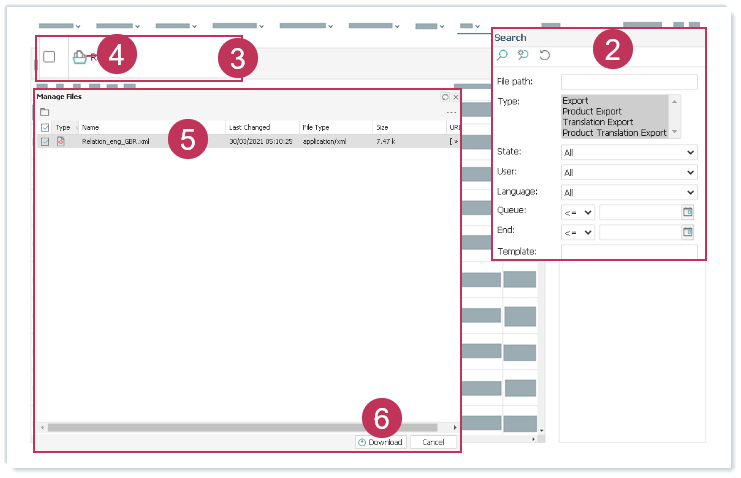This screenshot has height=478, width=741.
Task: Open the End date calendar picker
Action: pos(688,232)
